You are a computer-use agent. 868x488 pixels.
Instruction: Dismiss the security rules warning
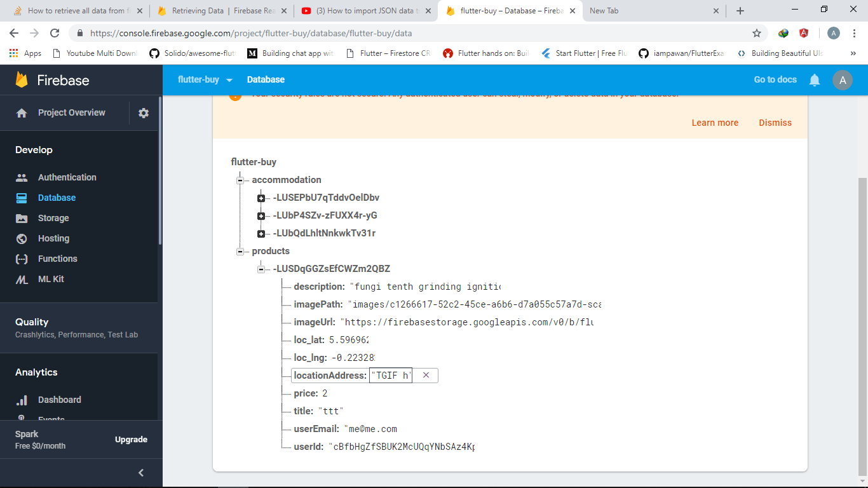pos(775,123)
